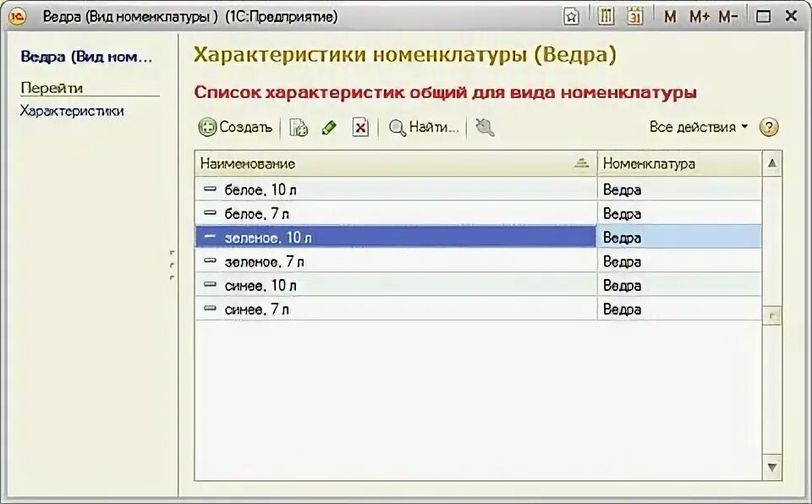Click the cancel search icon
Image resolution: width=812 pixels, height=504 pixels.
point(485,127)
